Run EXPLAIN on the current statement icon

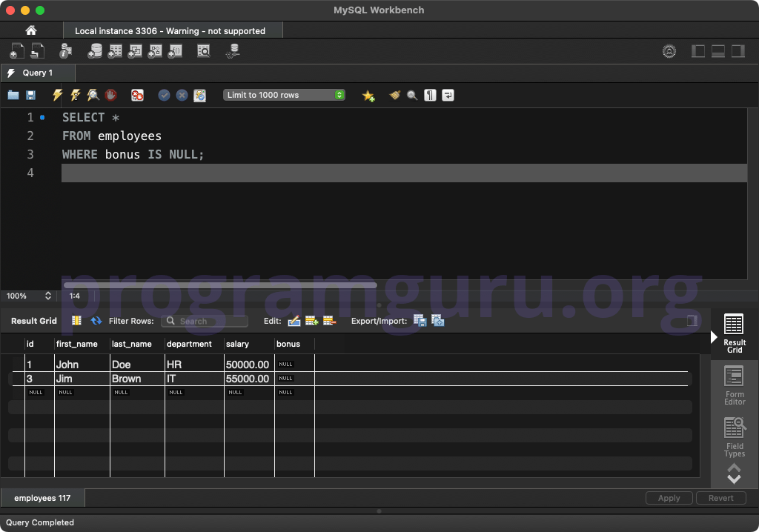click(93, 95)
